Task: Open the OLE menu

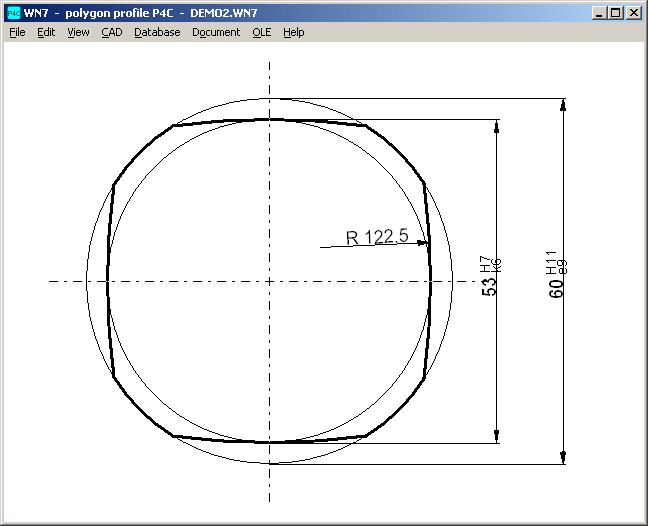Action: [261, 32]
